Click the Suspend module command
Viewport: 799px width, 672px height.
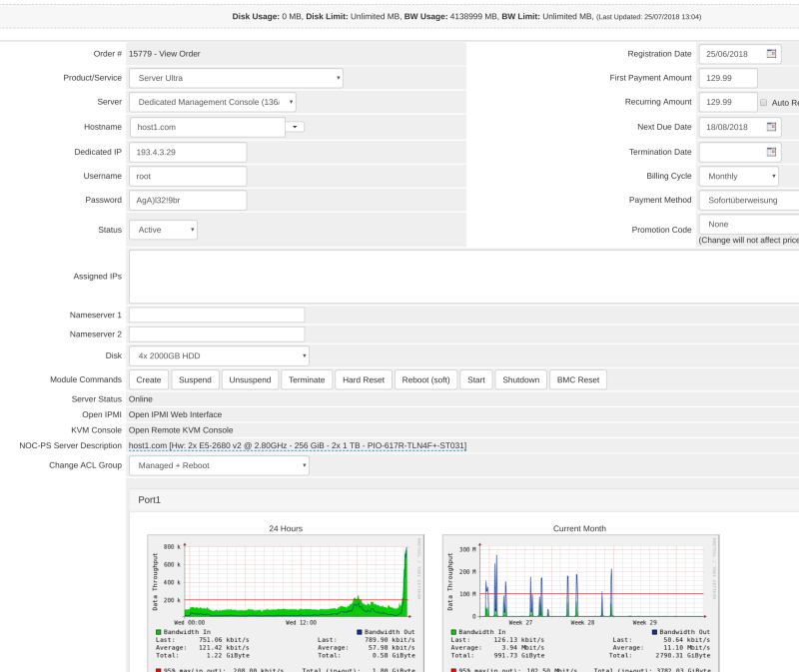[x=195, y=379]
